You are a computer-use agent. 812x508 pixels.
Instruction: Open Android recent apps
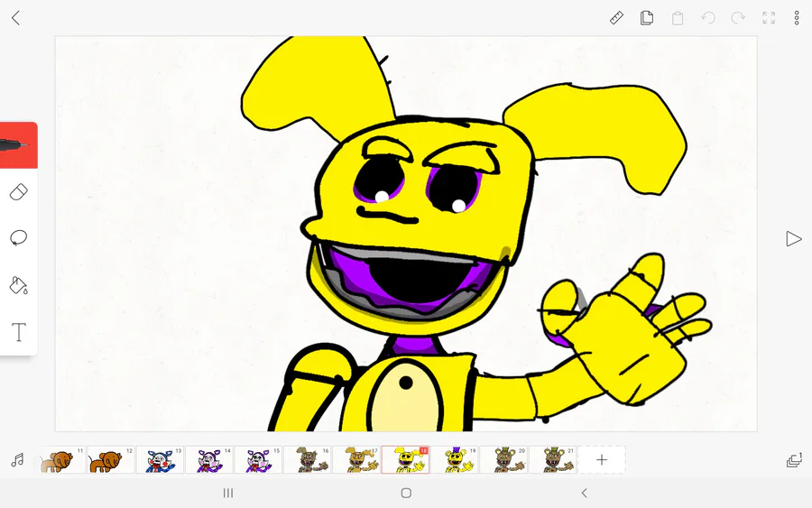pos(228,493)
